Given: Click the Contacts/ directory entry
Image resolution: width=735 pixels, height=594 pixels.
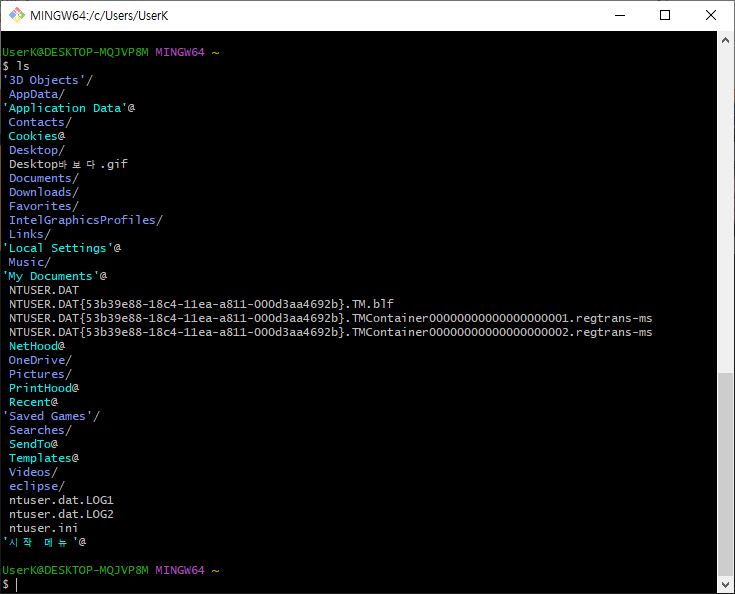Looking at the screenshot, I should pyautogui.click(x=40, y=122).
